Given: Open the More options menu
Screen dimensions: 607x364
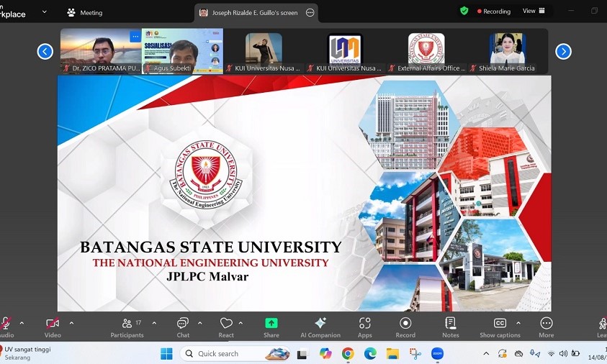Looking at the screenshot, I should click(547, 327).
